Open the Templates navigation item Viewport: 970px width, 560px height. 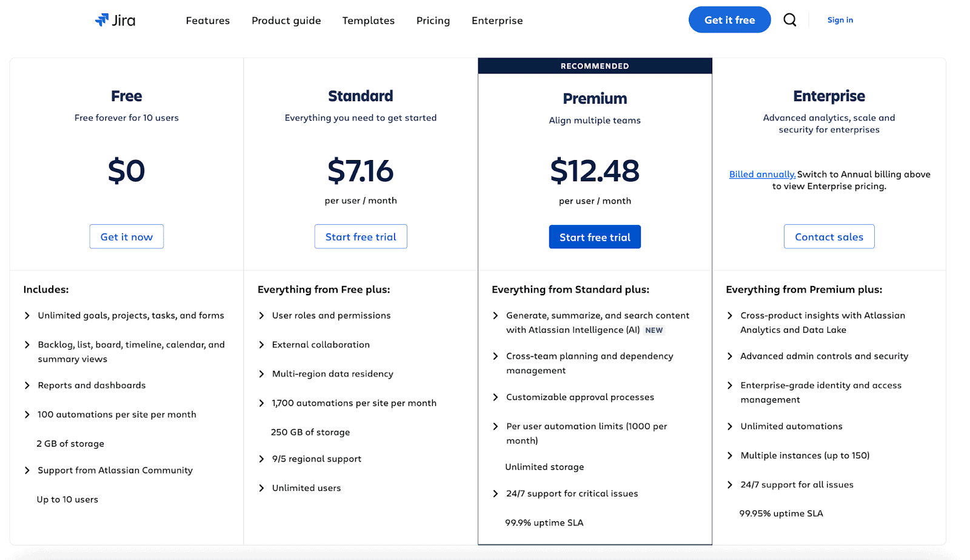[x=369, y=21]
